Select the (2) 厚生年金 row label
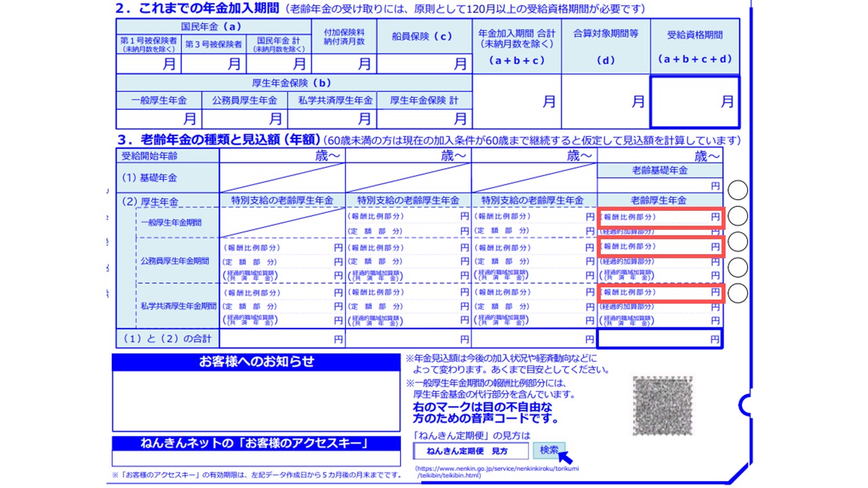Screen dimensions: 868x488 tap(150, 201)
